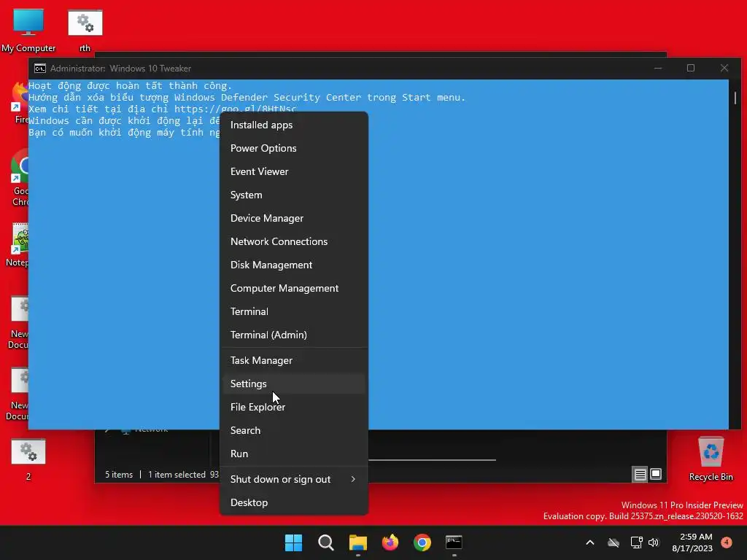Select Power Options menu entry
The width and height of the screenshot is (747, 560).
tap(294, 148)
